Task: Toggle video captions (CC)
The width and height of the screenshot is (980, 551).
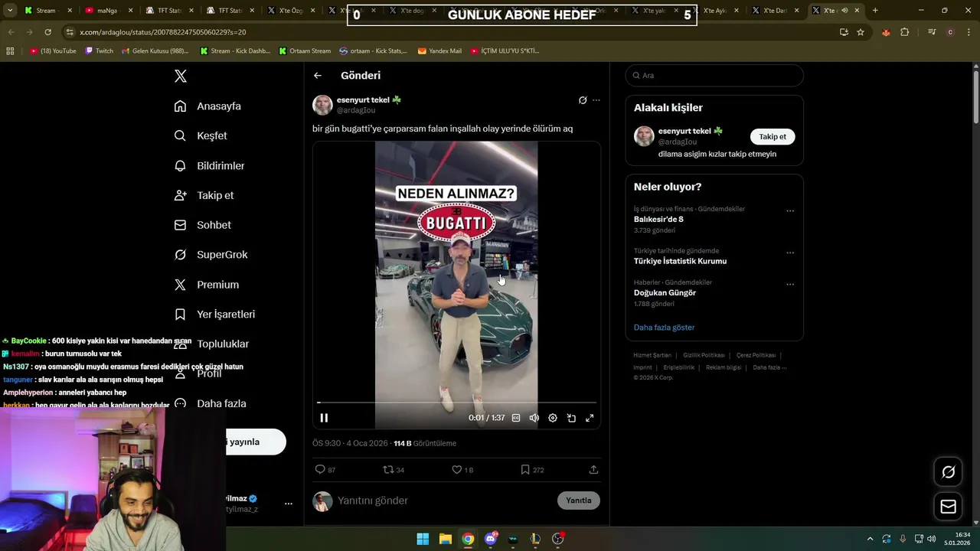Action: 516,418
